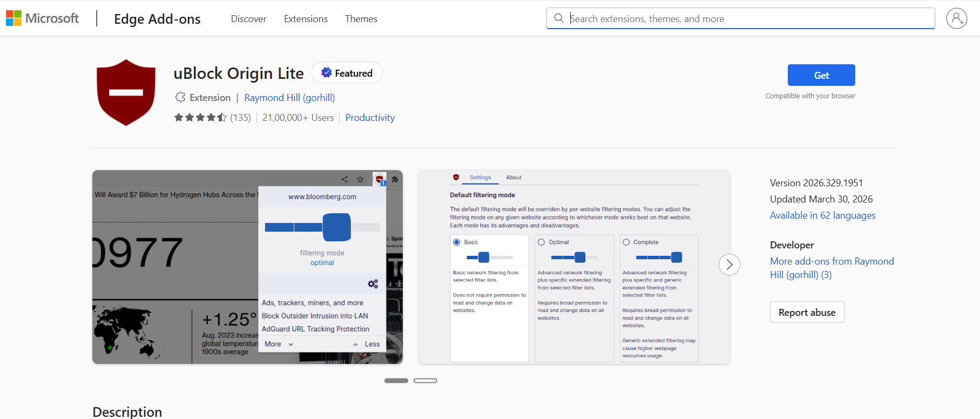Open the user sign-in profile icon

tap(956, 18)
